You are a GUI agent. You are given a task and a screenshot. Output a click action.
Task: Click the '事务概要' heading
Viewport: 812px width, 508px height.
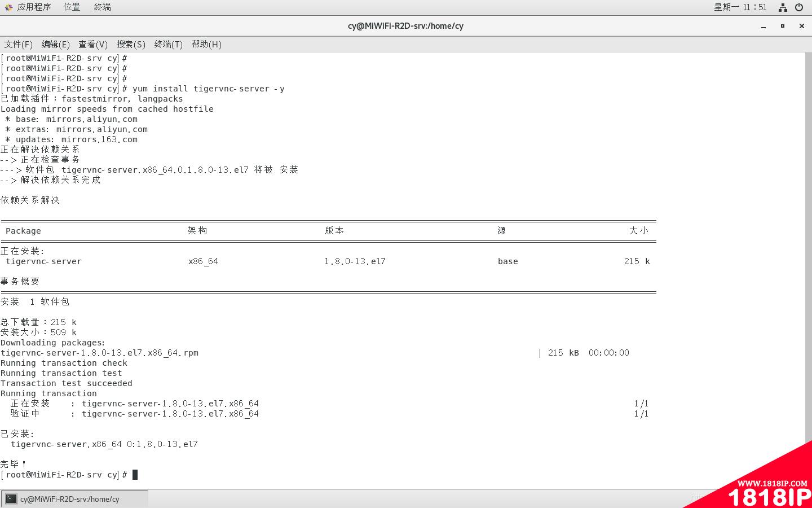click(20, 282)
